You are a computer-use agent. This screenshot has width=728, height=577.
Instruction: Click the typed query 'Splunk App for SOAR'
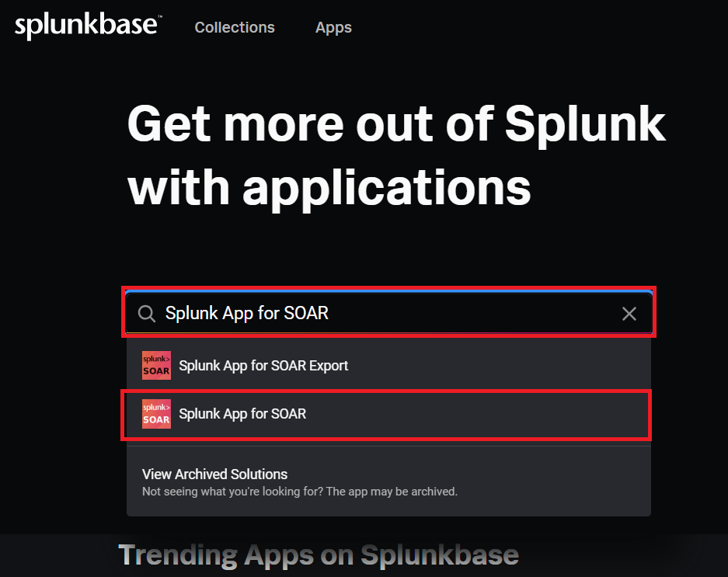click(x=247, y=313)
